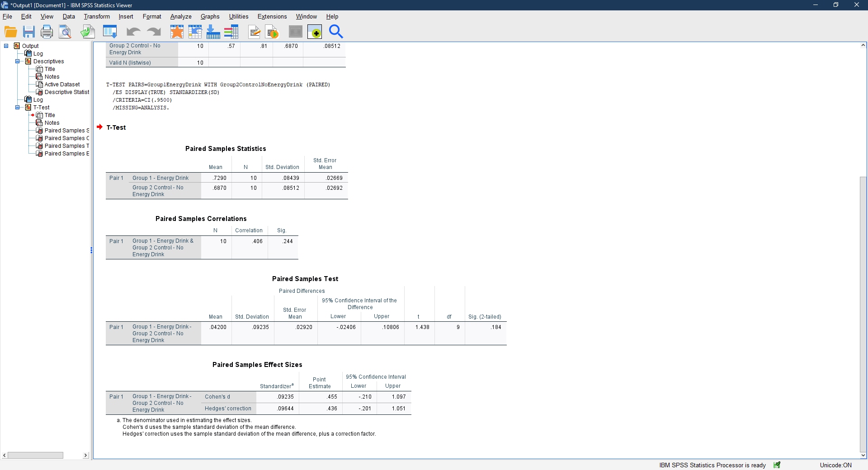Screen dimensions: 868x470
Task: Open the Window menu
Action: (307, 16)
